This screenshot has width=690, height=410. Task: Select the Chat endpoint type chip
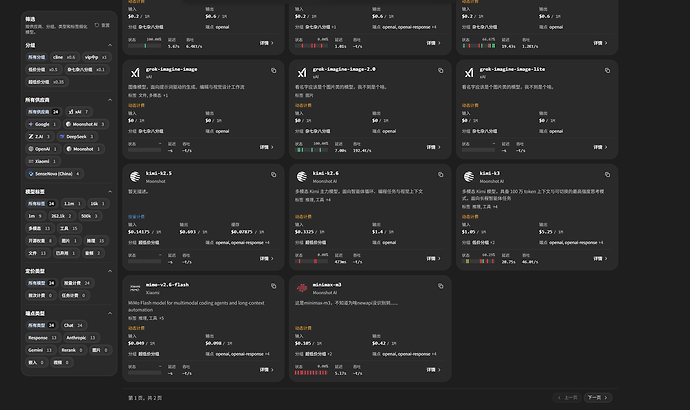pos(73,326)
